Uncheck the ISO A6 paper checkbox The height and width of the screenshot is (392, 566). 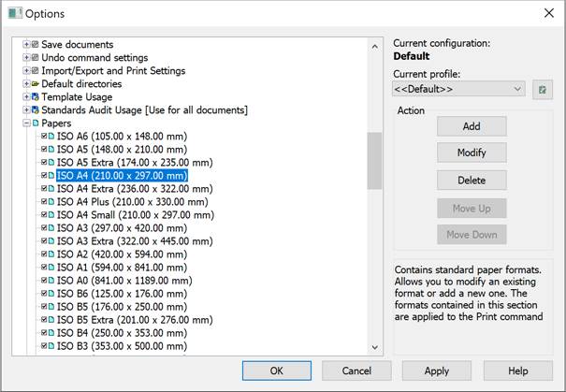click(43, 137)
